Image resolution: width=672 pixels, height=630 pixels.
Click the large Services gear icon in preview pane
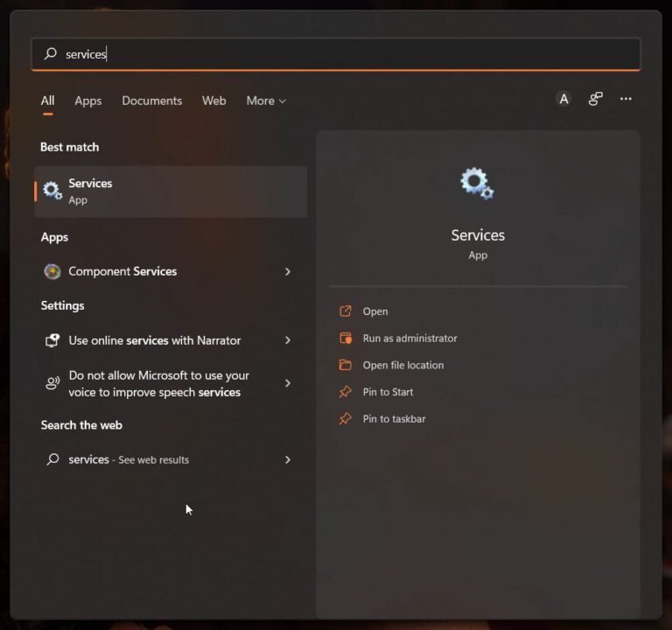(x=478, y=184)
